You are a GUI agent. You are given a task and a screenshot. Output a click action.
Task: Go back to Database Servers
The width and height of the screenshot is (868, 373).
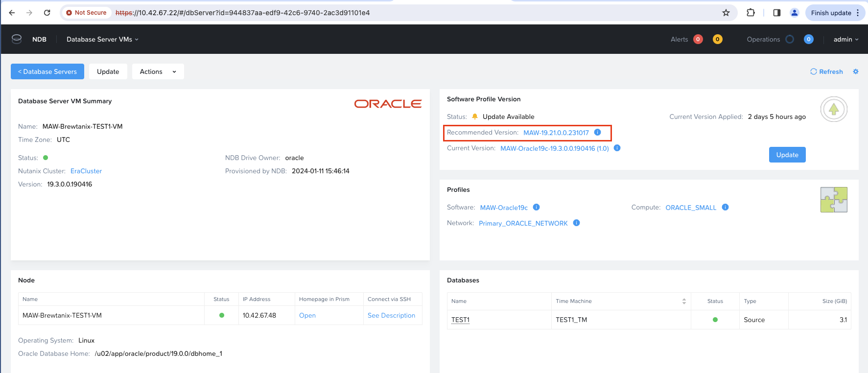(47, 71)
